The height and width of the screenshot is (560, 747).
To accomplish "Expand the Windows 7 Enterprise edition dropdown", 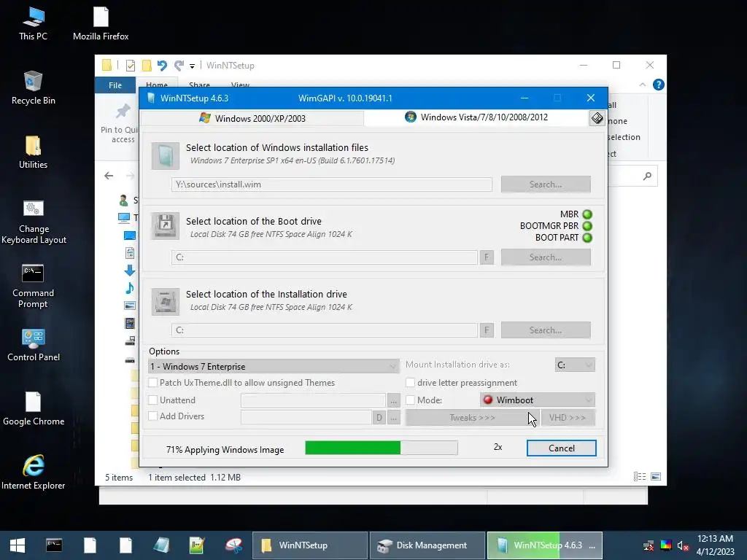I will click(x=274, y=366).
